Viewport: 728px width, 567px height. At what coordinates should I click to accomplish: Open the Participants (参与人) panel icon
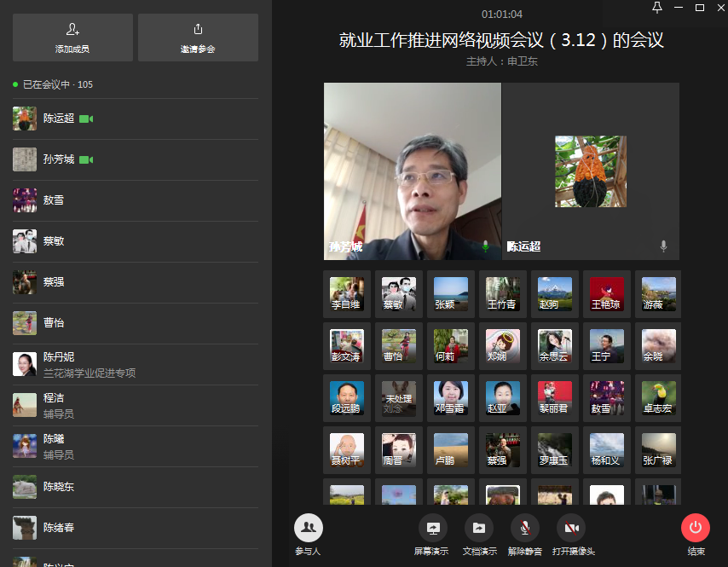[309, 528]
